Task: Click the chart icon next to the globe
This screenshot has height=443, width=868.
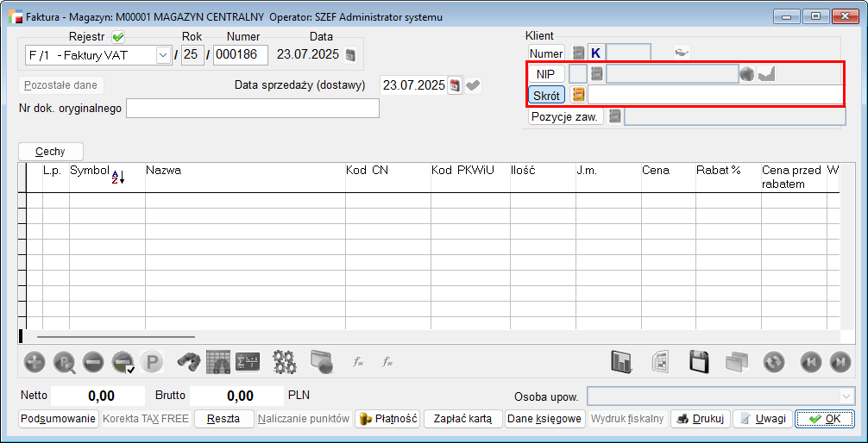Action: point(767,74)
